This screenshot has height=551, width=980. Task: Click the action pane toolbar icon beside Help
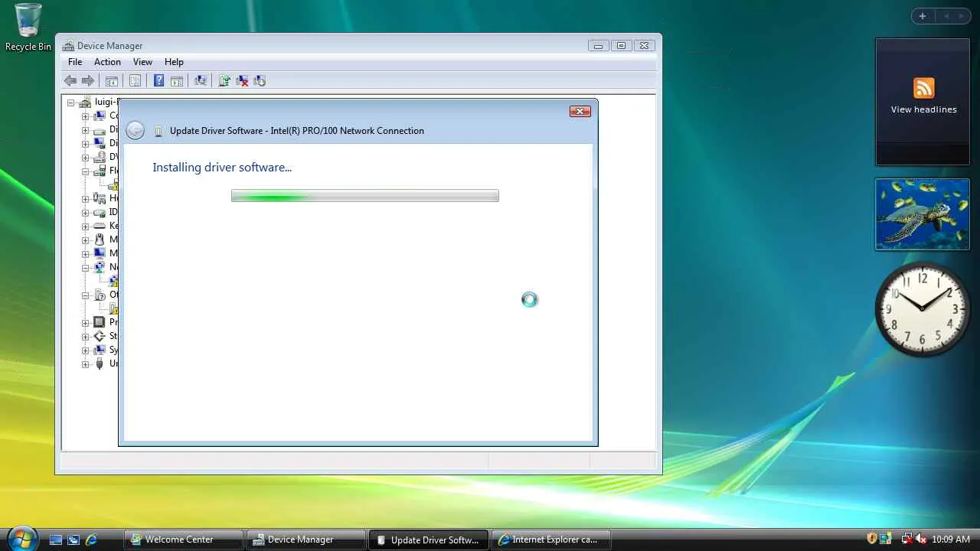(x=177, y=80)
